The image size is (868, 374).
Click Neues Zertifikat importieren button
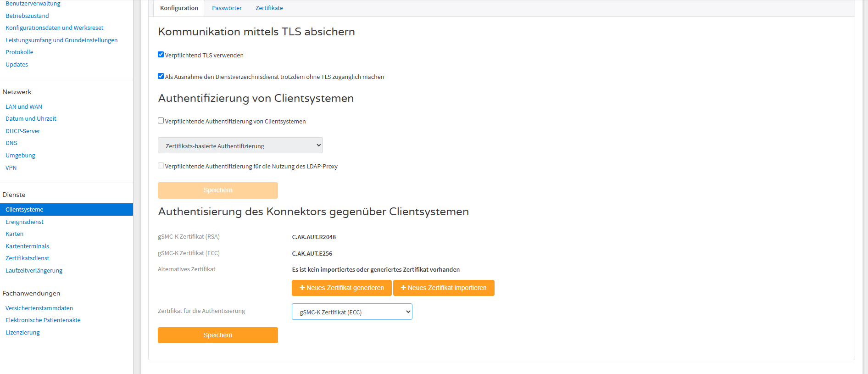pyautogui.click(x=444, y=288)
